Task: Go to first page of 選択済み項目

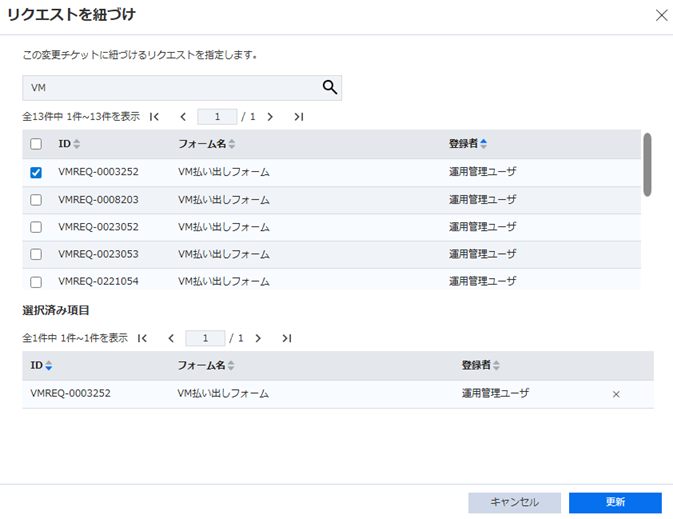Action: [142, 338]
